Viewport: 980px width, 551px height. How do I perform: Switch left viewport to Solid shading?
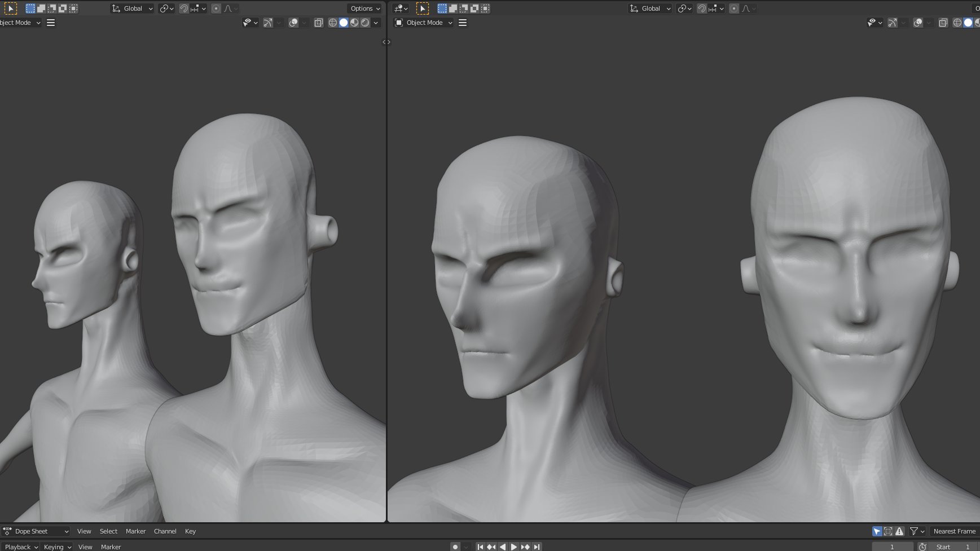pos(344,23)
